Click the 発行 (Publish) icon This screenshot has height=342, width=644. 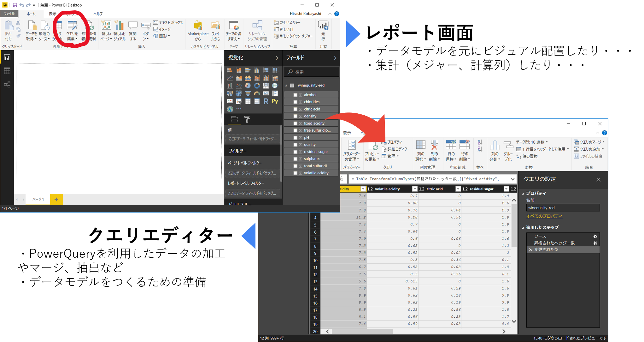click(x=323, y=30)
